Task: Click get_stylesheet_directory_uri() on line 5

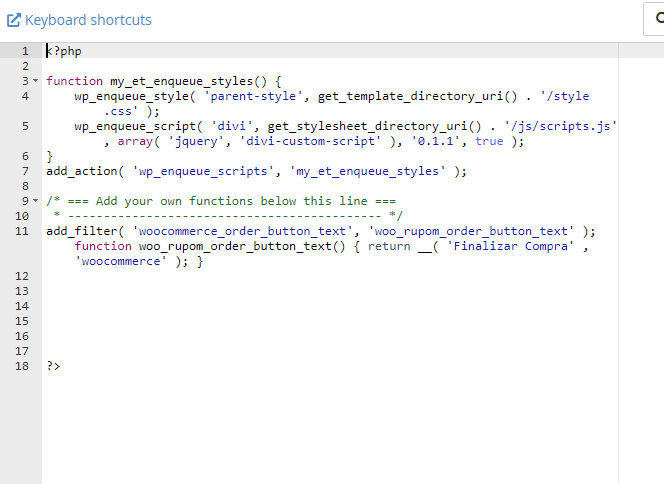Action: point(374,126)
